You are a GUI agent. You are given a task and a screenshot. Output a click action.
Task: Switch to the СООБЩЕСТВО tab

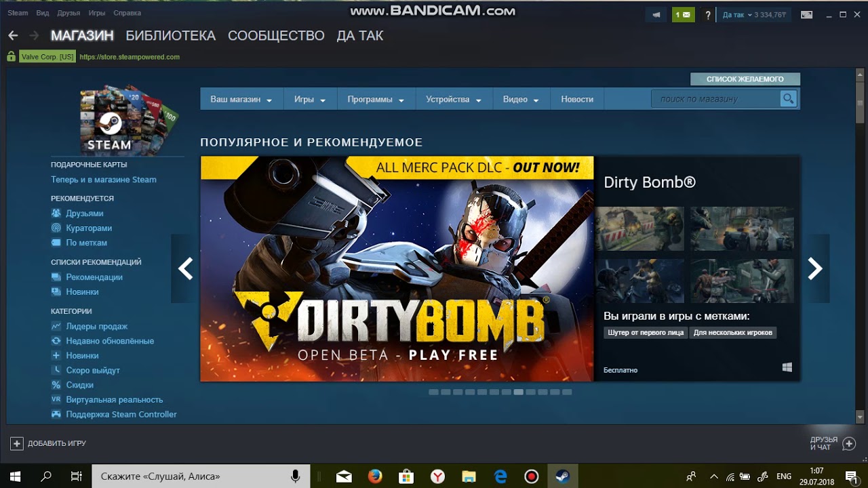[276, 35]
